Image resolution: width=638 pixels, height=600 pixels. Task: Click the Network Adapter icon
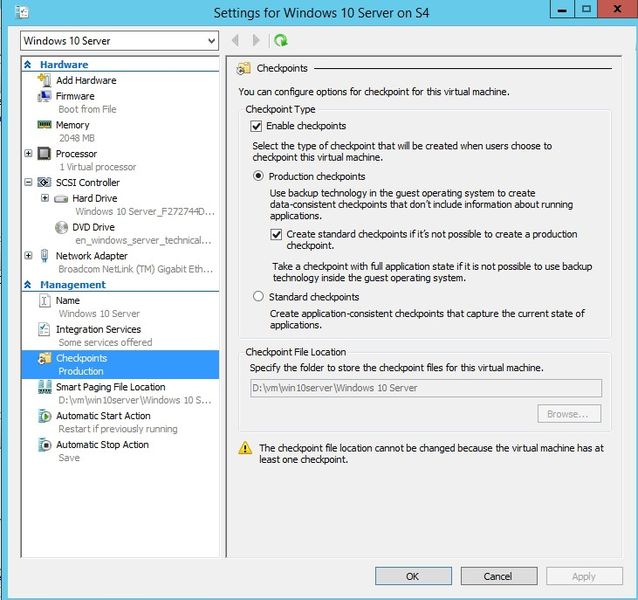(x=44, y=255)
